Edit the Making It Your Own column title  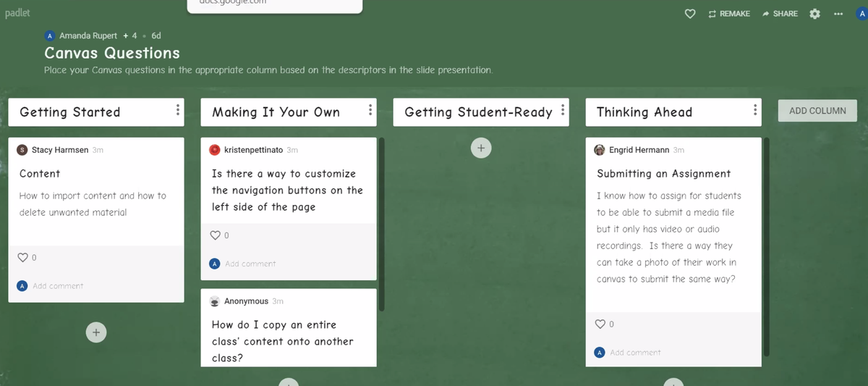[x=276, y=112]
